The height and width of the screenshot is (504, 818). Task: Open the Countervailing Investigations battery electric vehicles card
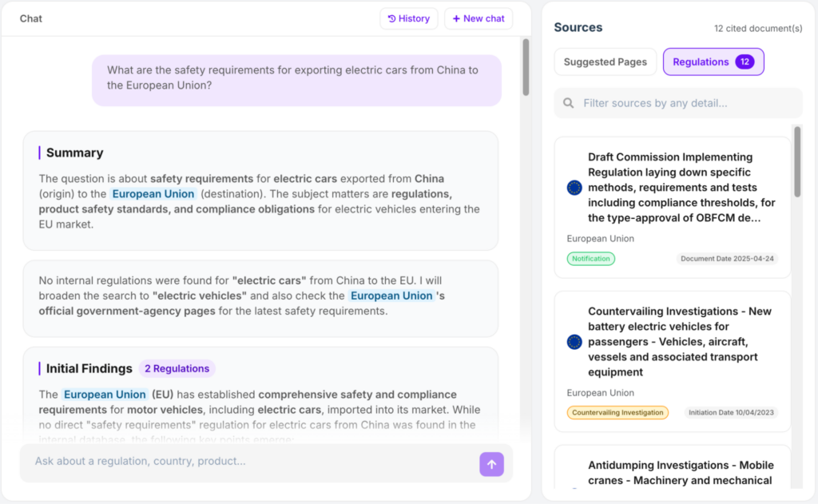pos(673,361)
